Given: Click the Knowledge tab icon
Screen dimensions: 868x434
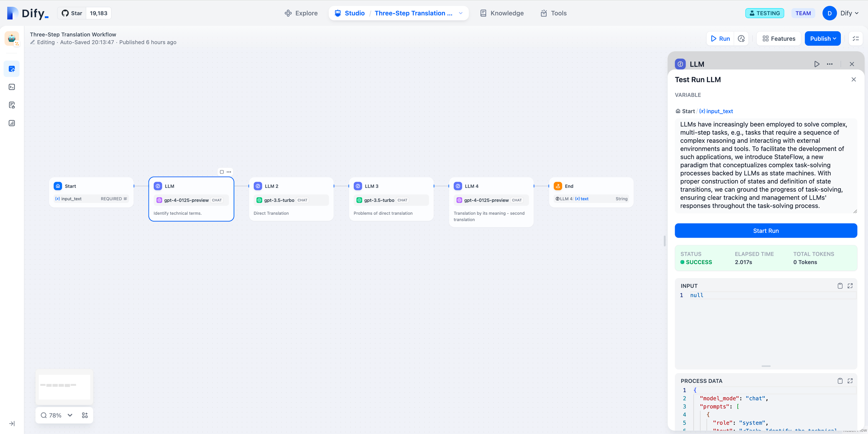Looking at the screenshot, I should (483, 13).
